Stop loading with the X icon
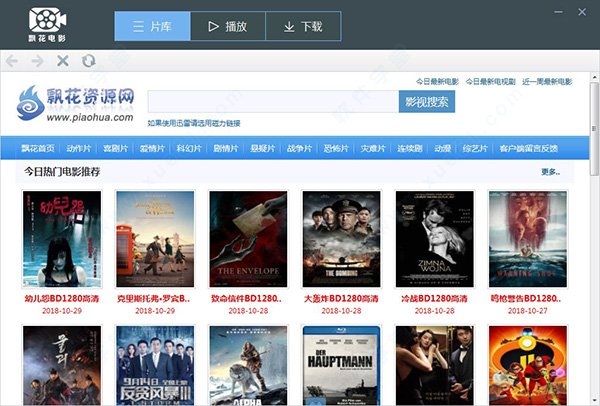 [63, 60]
